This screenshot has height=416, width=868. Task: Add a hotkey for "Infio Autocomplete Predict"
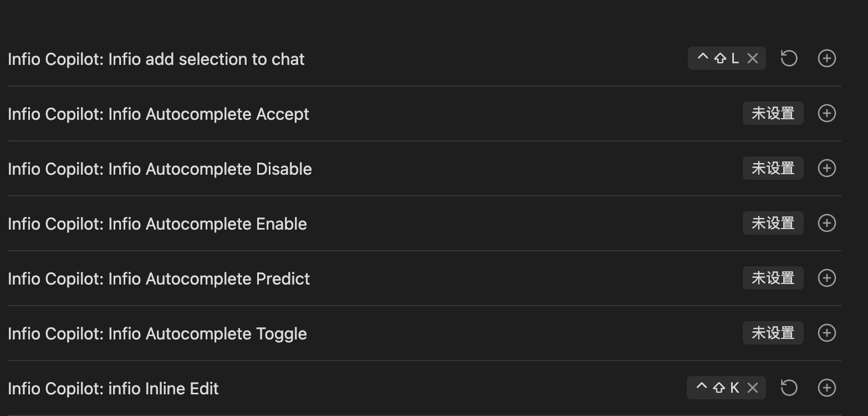826,278
